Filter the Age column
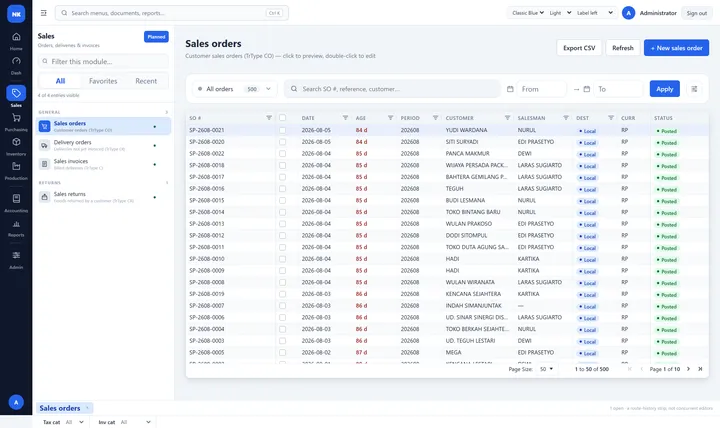720x428 pixels. pos(390,118)
